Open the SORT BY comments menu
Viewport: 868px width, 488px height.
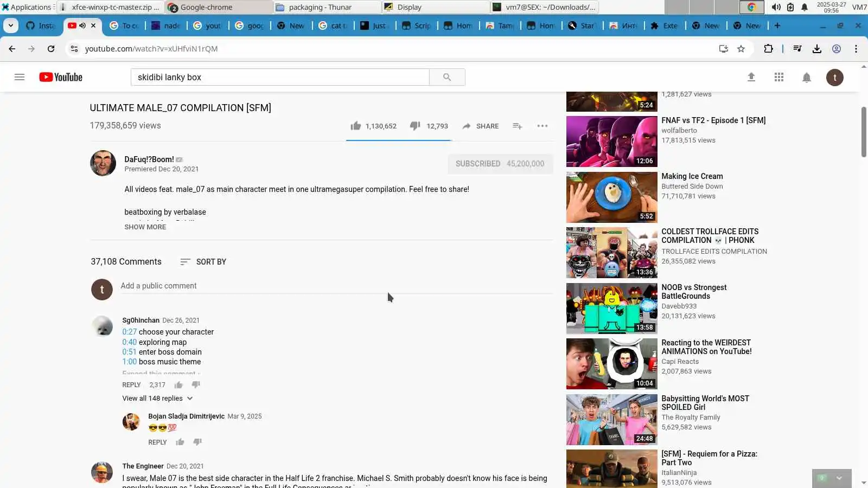(x=203, y=262)
